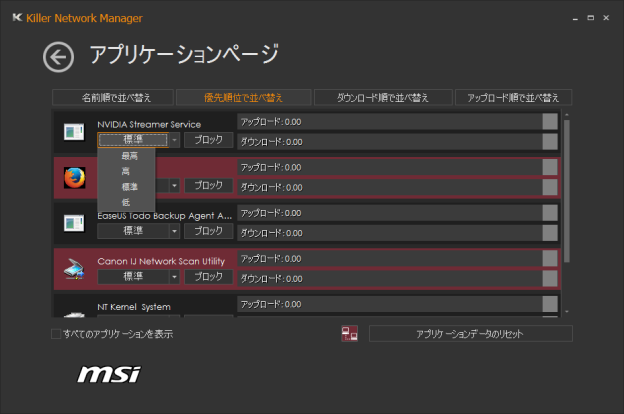Go back using the circular arrow button

pos(58,57)
